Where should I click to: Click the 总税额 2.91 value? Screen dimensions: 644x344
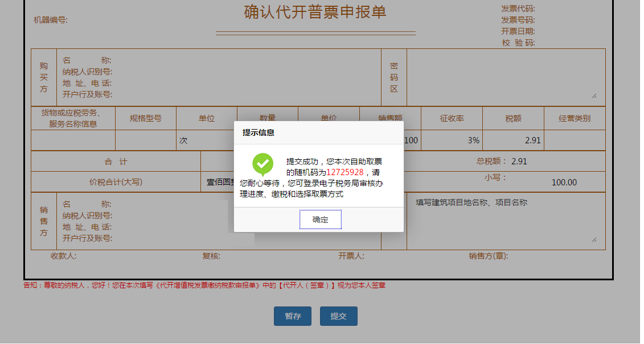pos(519,161)
